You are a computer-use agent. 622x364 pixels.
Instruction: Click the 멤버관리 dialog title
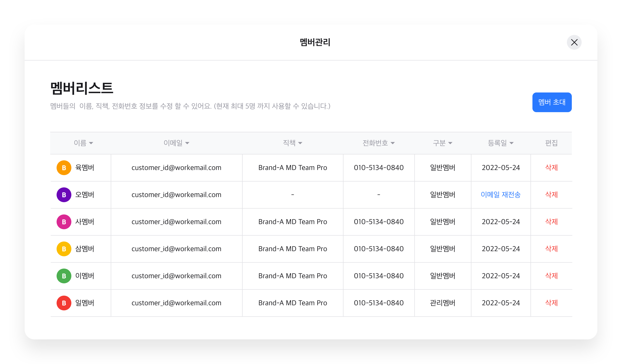(x=315, y=42)
